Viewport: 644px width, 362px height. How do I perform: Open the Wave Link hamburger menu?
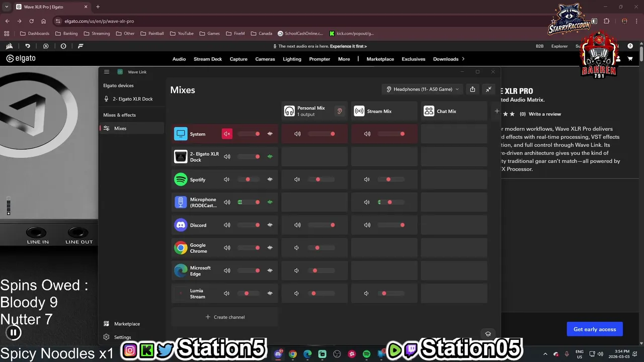[107, 72]
